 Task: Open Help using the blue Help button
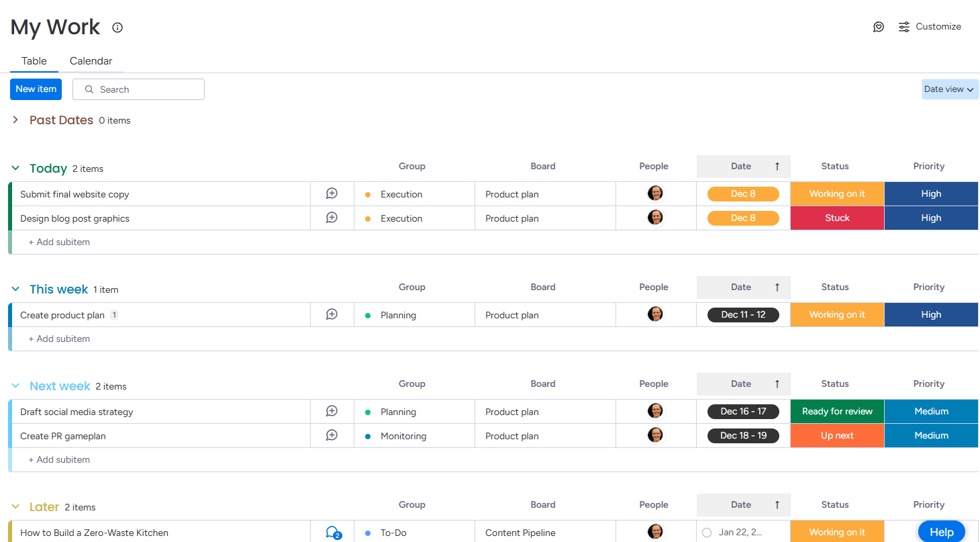coord(941,531)
